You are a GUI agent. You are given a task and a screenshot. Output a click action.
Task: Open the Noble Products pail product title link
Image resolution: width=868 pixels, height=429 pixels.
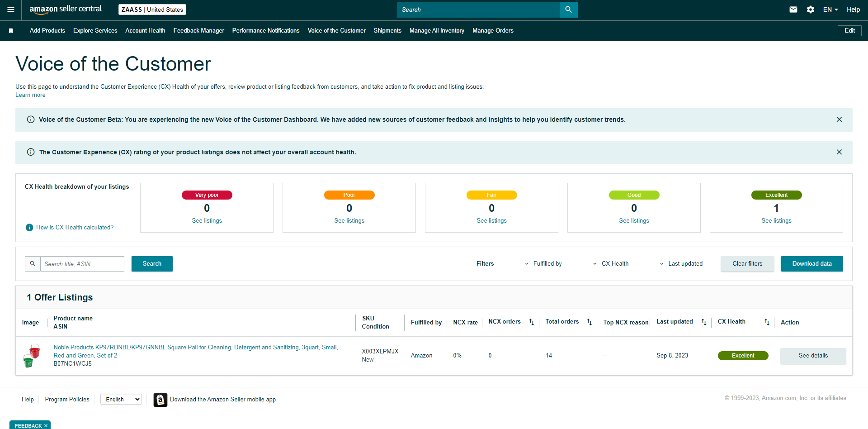pos(196,352)
